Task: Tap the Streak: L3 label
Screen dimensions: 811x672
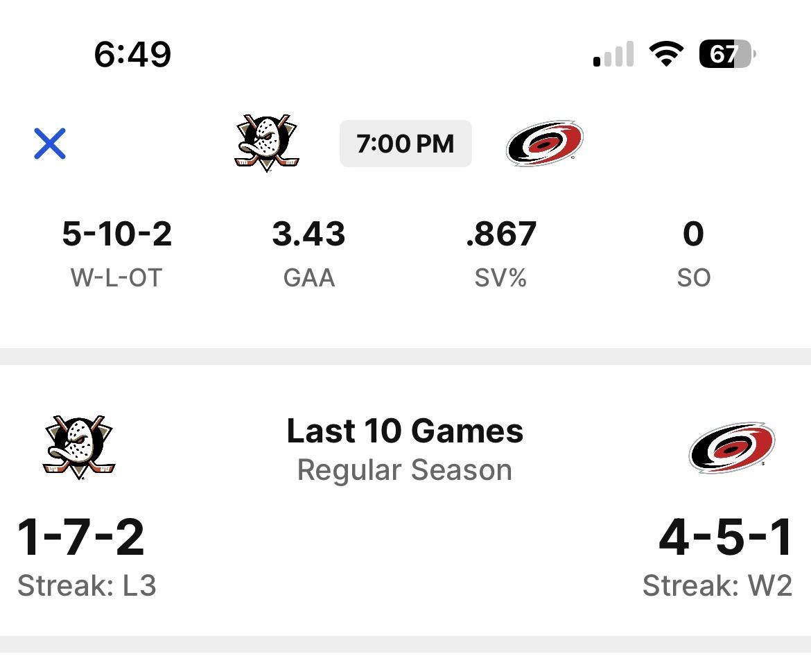Action: (x=87, y=586)
